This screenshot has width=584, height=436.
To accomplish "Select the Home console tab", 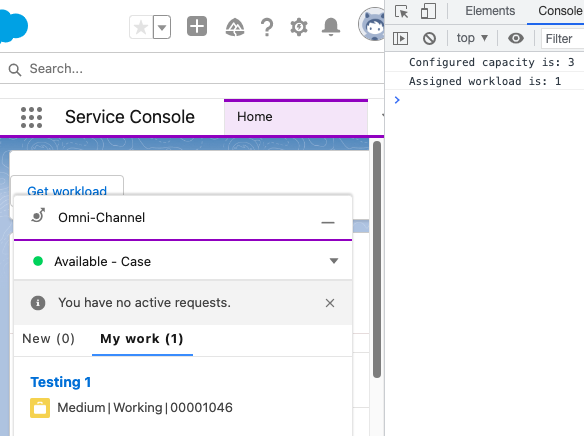I will (x=296, y=117).
